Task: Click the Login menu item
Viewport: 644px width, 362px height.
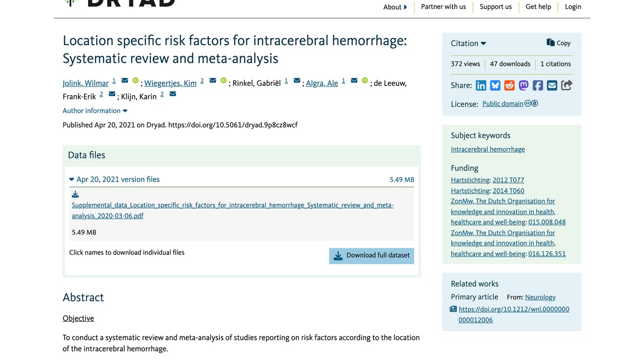Action: pyautogui.click(x=573, y=7)
